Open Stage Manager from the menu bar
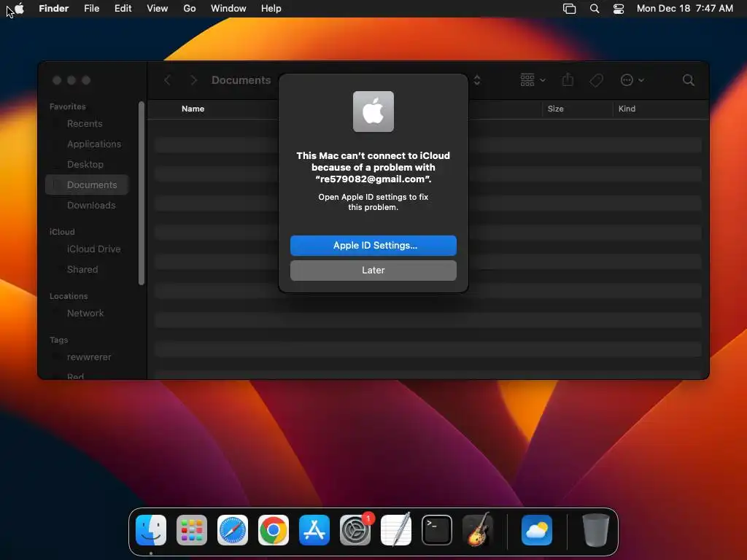The image size is (747, 560). [x=569, y=9]
